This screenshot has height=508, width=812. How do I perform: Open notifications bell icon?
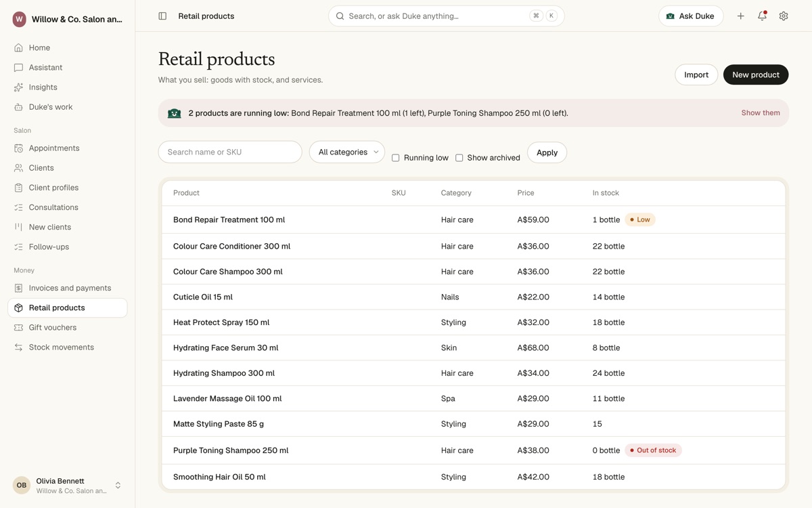[762, 16]
